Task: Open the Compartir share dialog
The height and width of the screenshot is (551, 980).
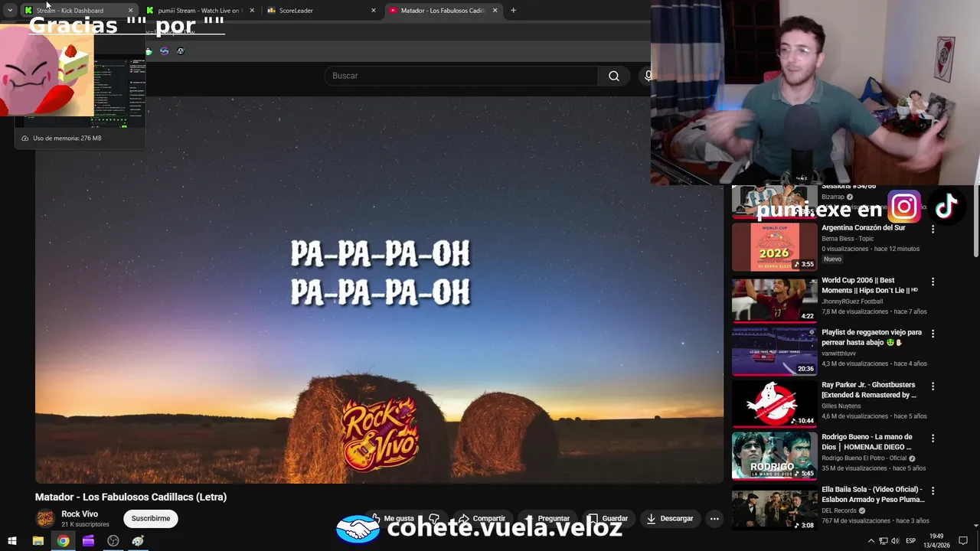Action: tap(482, 519)
